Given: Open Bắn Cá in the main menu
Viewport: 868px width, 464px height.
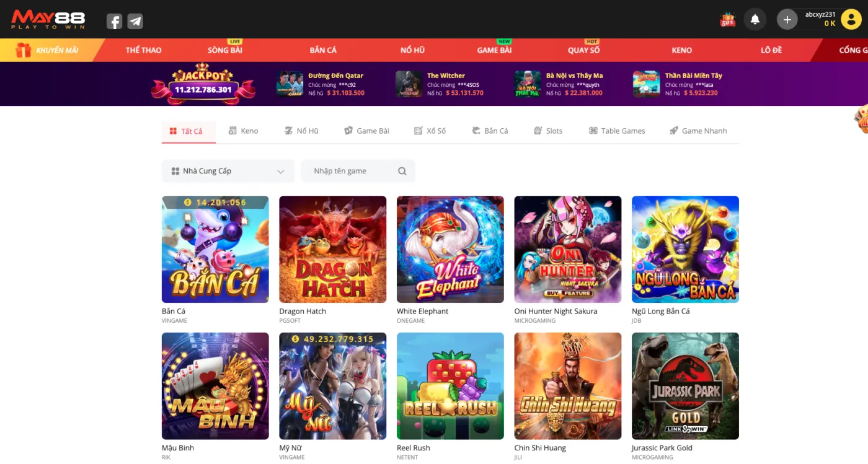Looking at the screenshot, I should tap(323, 50).
